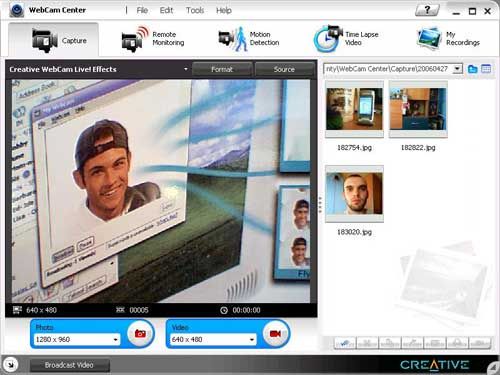Click the Source button
Screen dimensions: 500x375
tap(284, 69)
